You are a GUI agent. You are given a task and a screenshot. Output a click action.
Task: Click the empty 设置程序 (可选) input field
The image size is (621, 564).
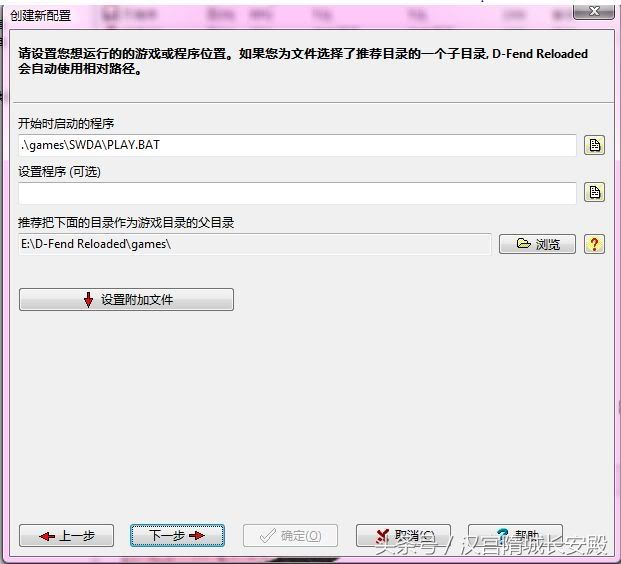(x=297, y=193)
